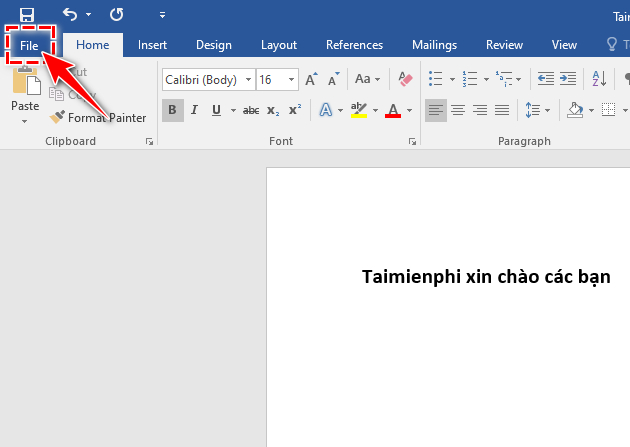Switch to the Home tab
This screenshot has width=630, height=447.
tap(93, 45)
